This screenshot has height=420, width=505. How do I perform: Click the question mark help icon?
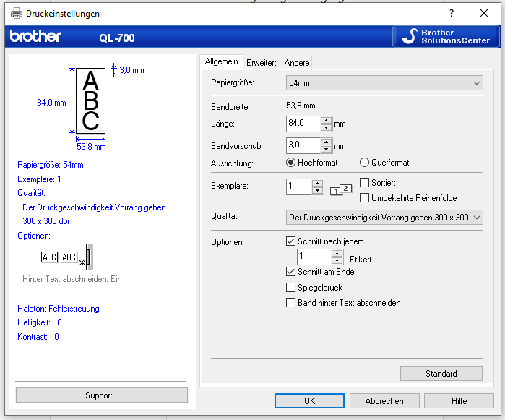pos(451,13)
